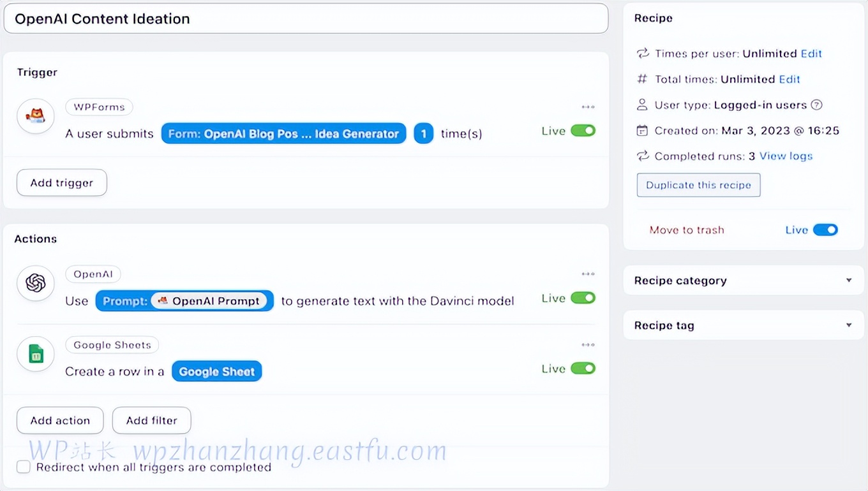Click the Google Sheets integration label

(x=112, y=345)
